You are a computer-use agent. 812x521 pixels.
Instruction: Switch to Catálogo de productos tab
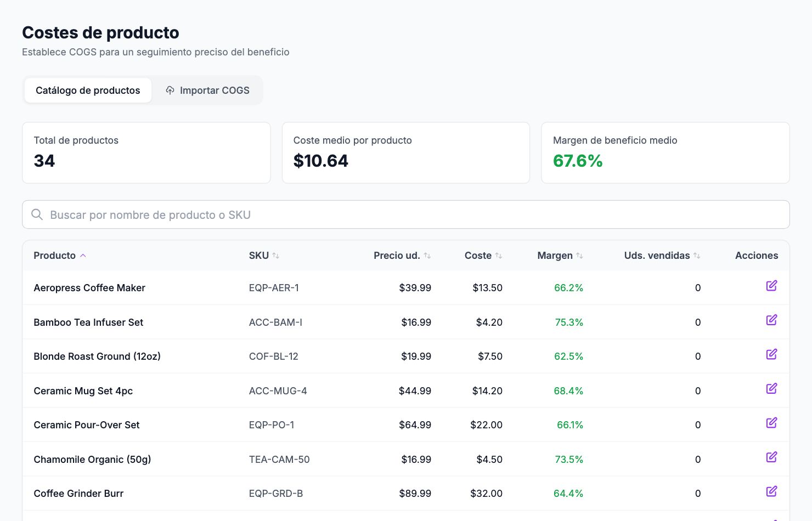[88, 90]
